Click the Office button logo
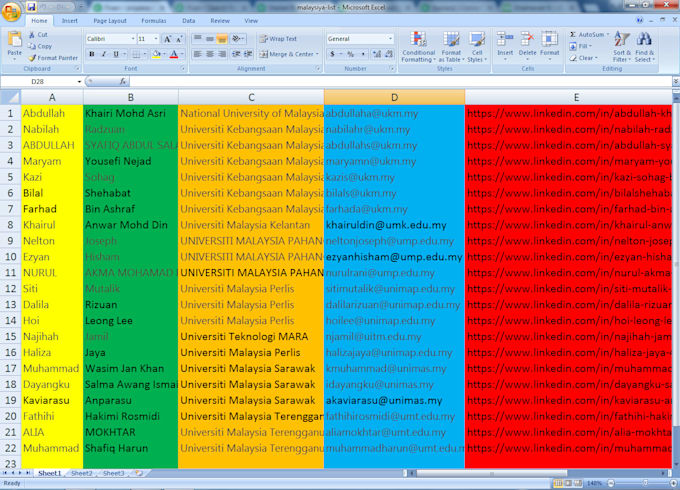The image size is (680, 490). click(11, 11)
